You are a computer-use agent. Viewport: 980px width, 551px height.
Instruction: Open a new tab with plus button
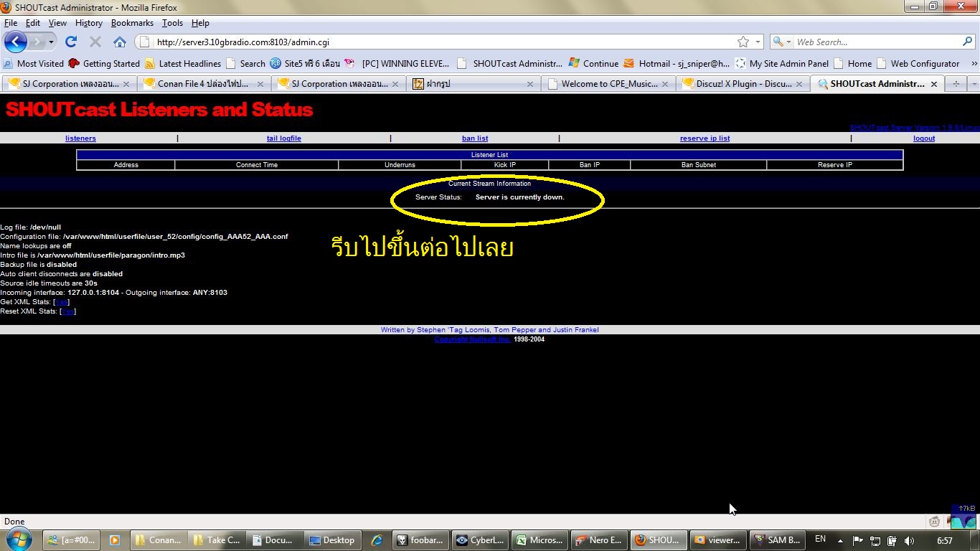point(956,84)
